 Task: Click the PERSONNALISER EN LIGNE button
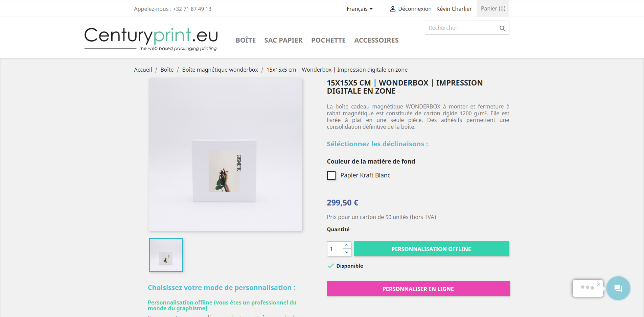point(418,289)
